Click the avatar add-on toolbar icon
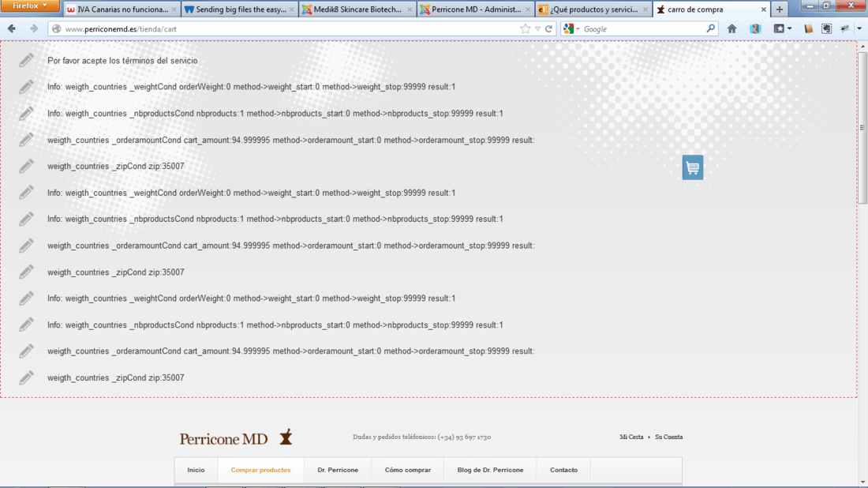 [755, 28]
